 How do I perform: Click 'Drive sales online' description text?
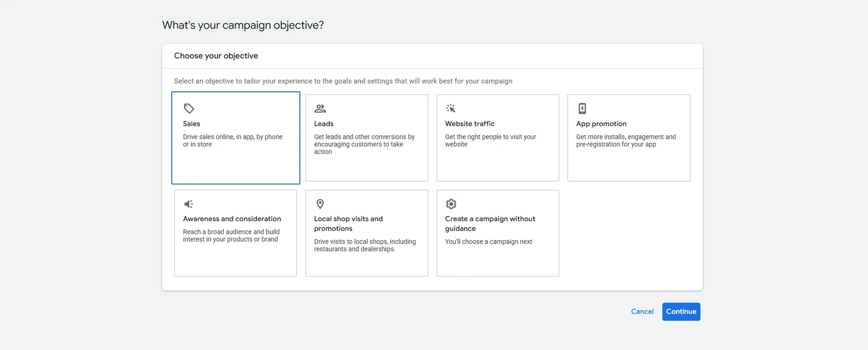point(233,140)
